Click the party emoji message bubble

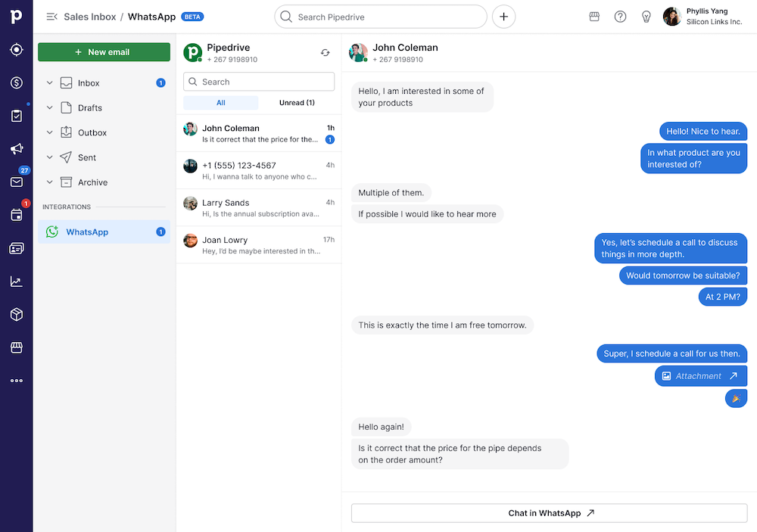(736, 398)
